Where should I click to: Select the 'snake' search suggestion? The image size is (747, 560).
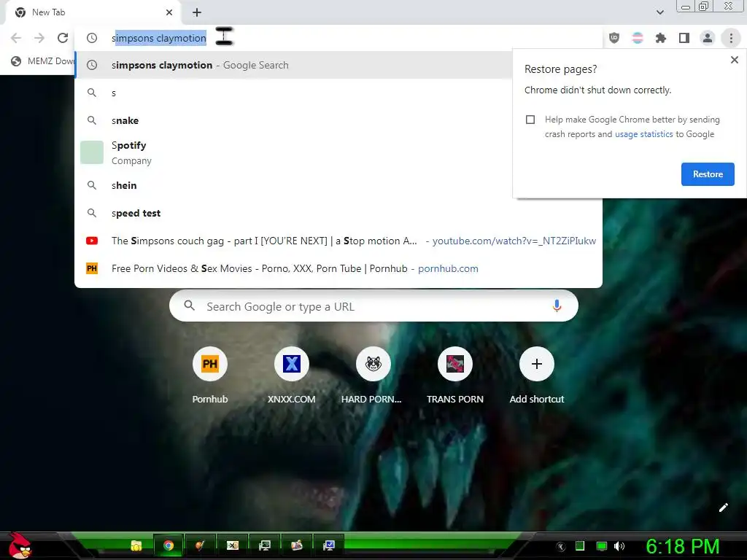point(293,120)
